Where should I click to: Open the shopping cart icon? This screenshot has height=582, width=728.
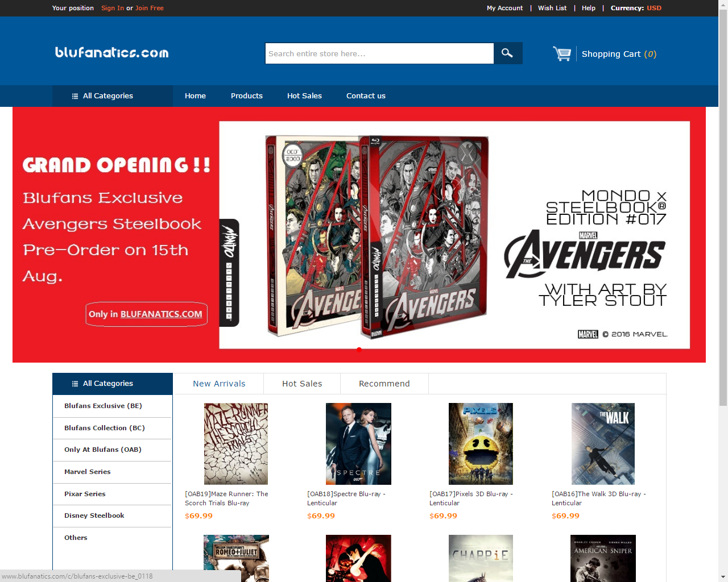562,53
